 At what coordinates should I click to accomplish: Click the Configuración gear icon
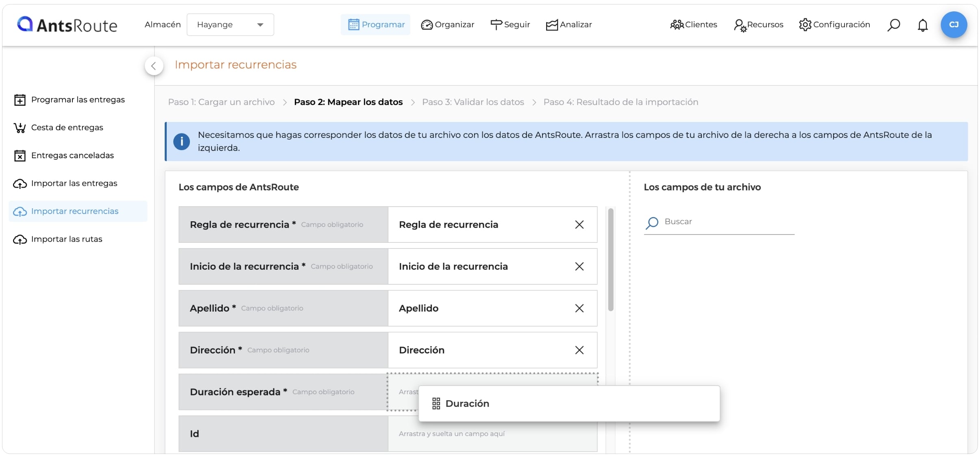(805, 25)
